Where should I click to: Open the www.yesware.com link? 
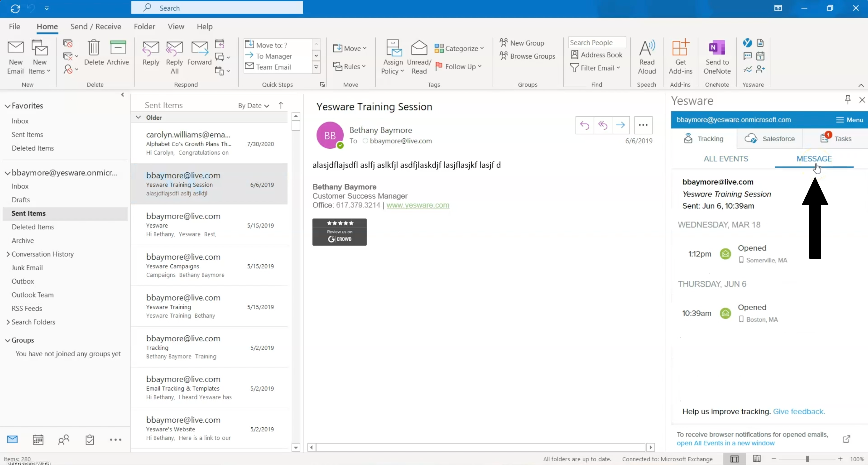point(418,205)
